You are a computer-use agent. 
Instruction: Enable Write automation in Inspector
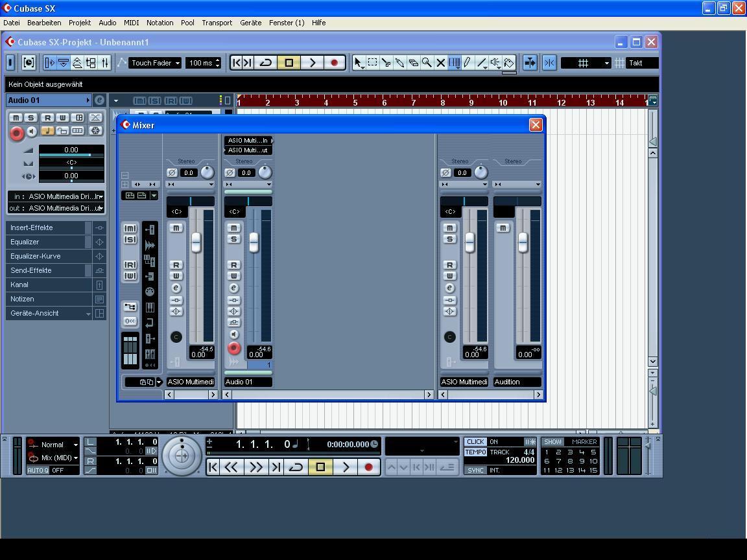tap(62, 117)
